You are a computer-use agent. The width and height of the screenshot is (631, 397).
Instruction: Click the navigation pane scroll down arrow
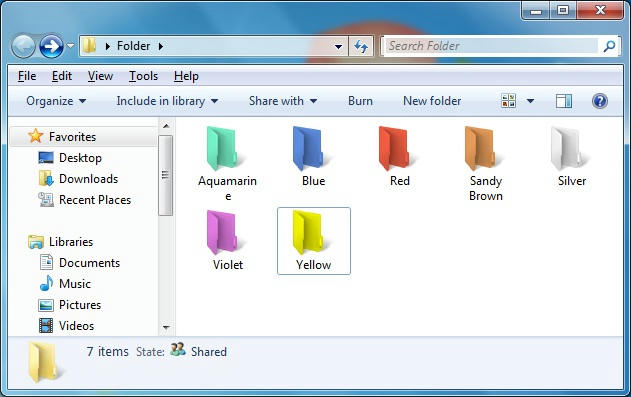(166, 327)
